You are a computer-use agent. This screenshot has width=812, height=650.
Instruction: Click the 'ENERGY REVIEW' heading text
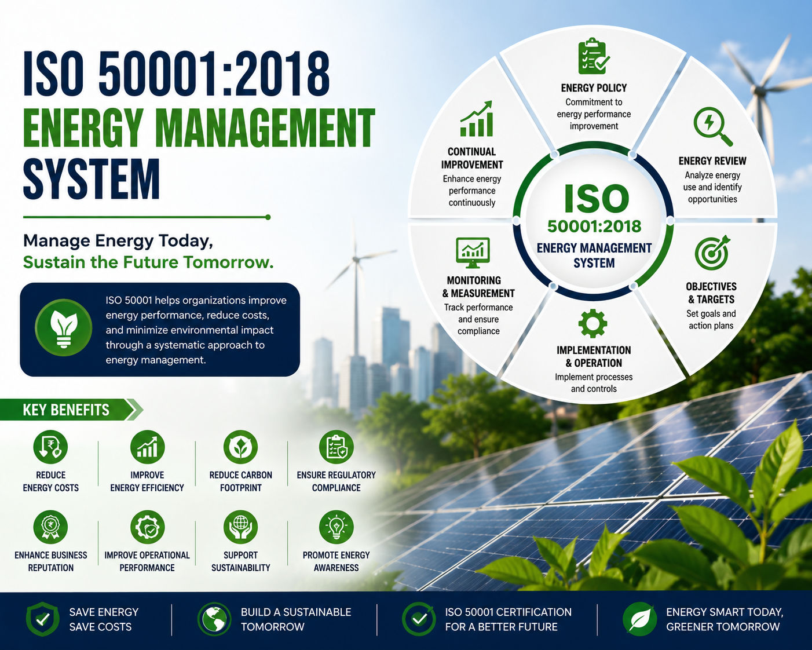[x=712, y=161]
